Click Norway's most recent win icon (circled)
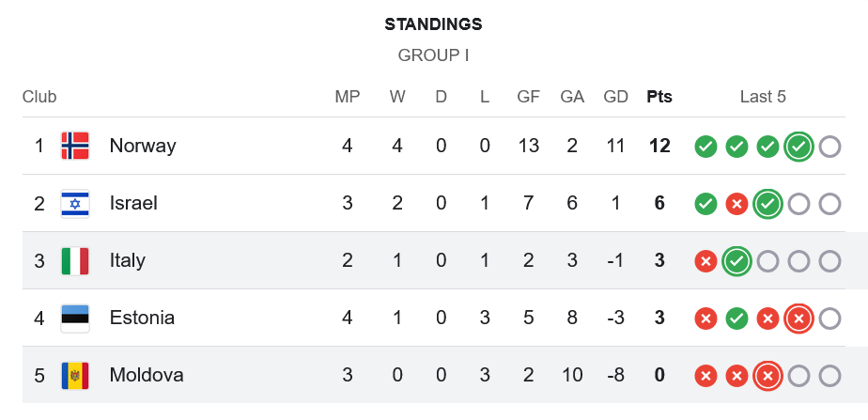The height and width of the screenshot is (420, 868). click(798, 147)
